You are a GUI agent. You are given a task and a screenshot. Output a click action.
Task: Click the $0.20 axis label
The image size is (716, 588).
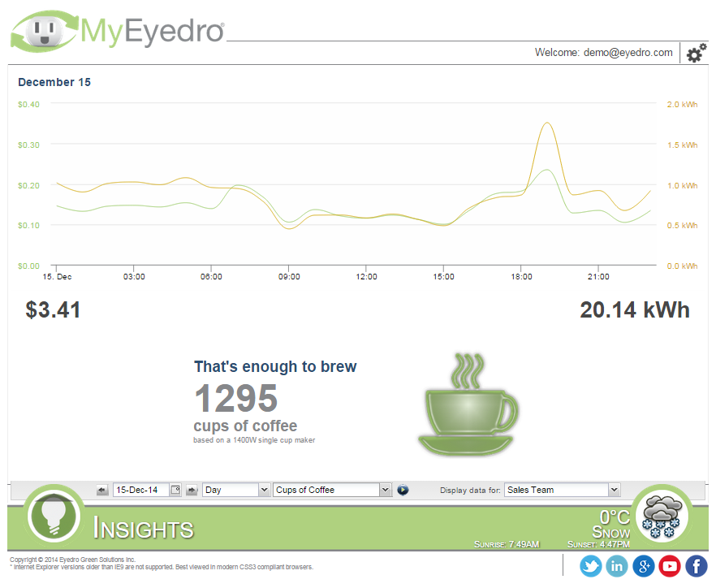point(28,185)
